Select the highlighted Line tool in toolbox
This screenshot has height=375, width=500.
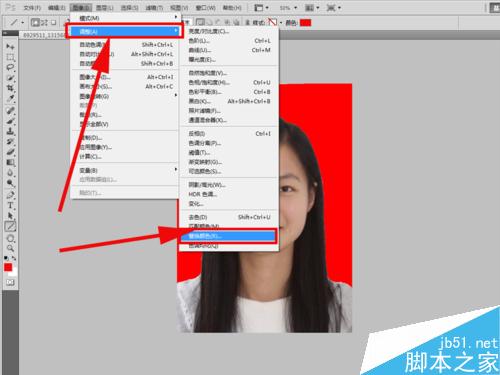(x=10, y=227)
